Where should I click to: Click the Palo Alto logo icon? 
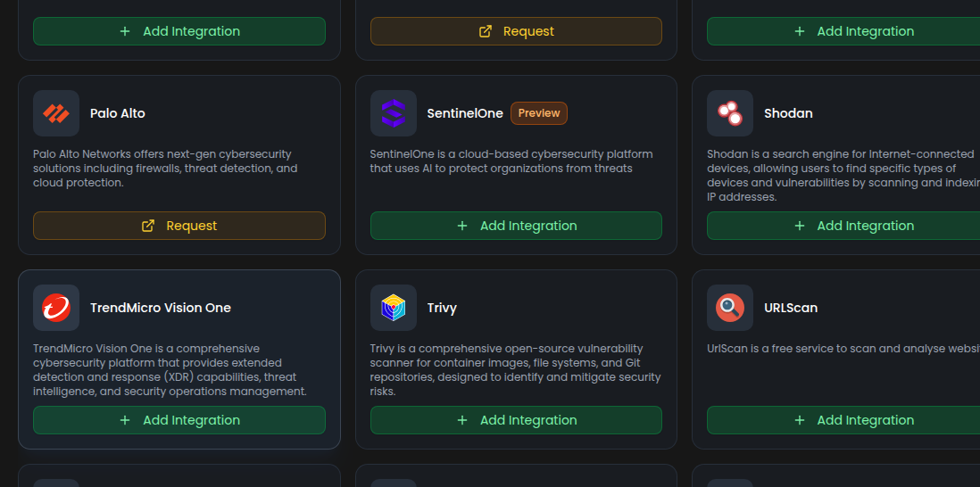click(x=56, y=113)
